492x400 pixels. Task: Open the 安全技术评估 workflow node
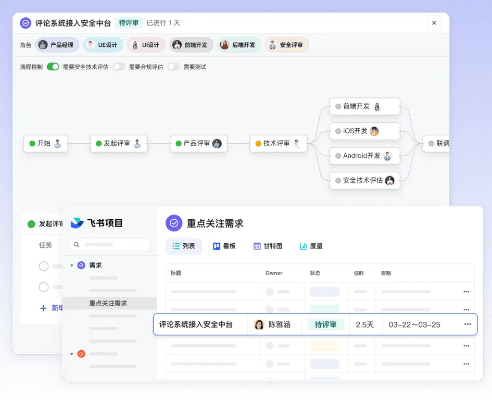(x=365, y=180)
